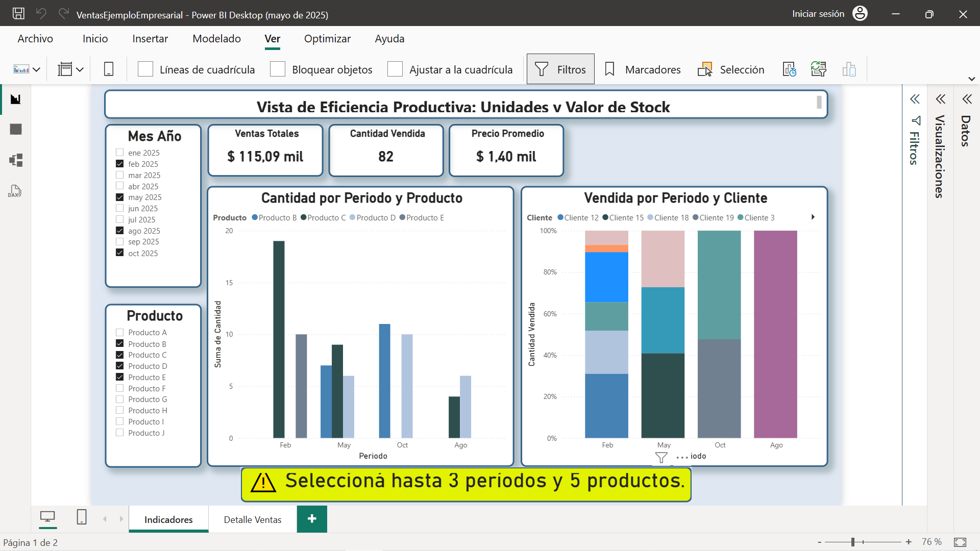Image resolution: width=980 pixels, height=551 pixels.
Task: Open the Report view in left sidebar
Action: pos(16,99)
